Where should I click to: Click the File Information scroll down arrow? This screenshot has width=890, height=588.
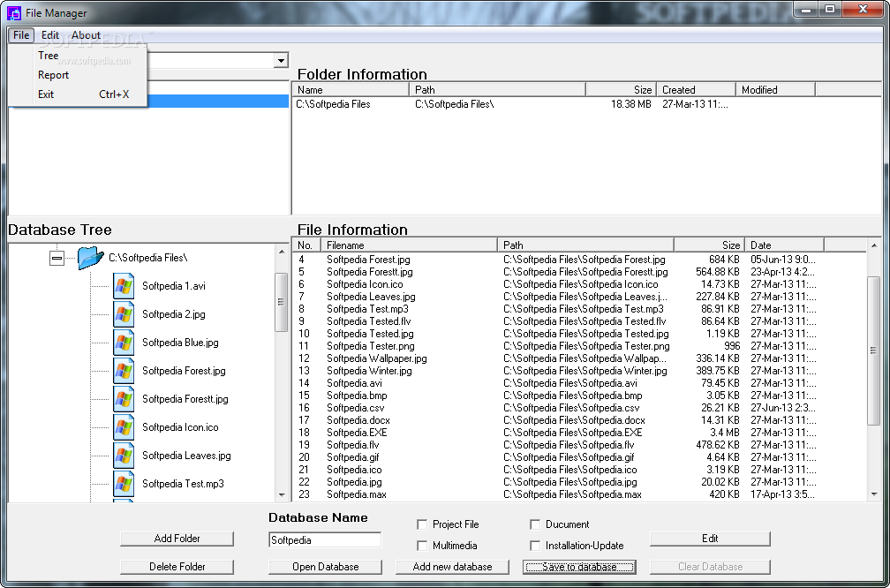pos(873,494)
